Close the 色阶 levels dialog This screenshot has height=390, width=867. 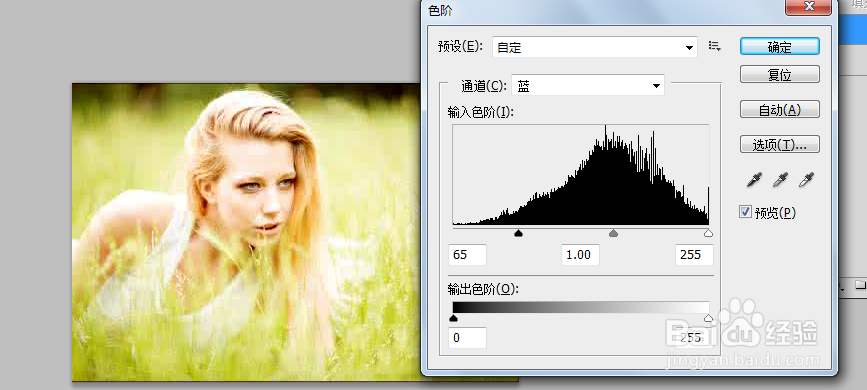[x=809, y=6]
